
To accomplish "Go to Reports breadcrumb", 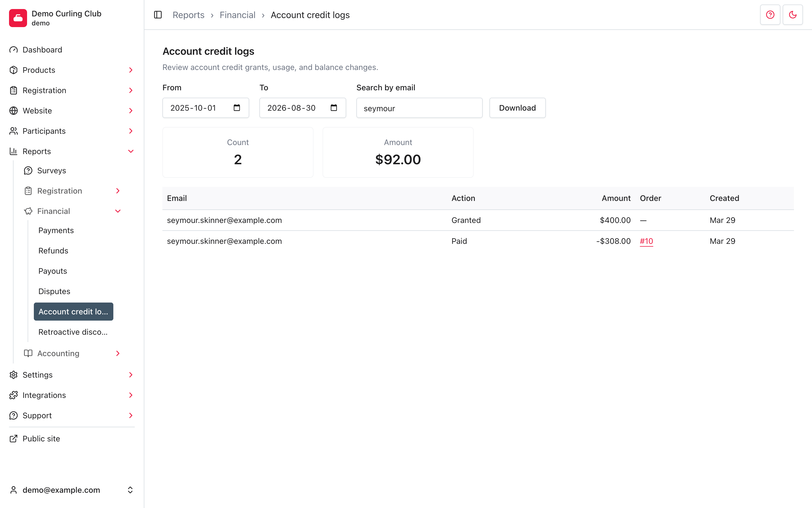I will pos(188,15).
